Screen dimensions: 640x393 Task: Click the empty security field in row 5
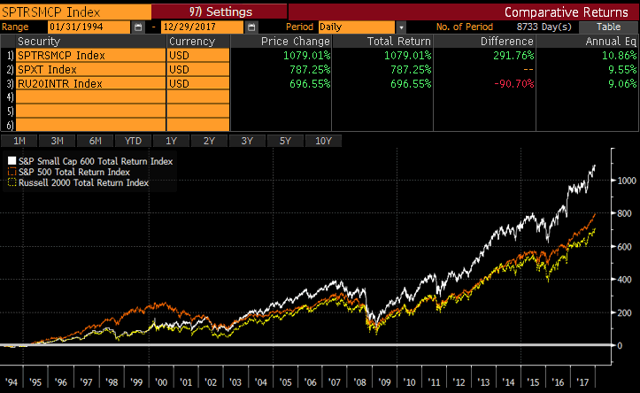[91, 111]
